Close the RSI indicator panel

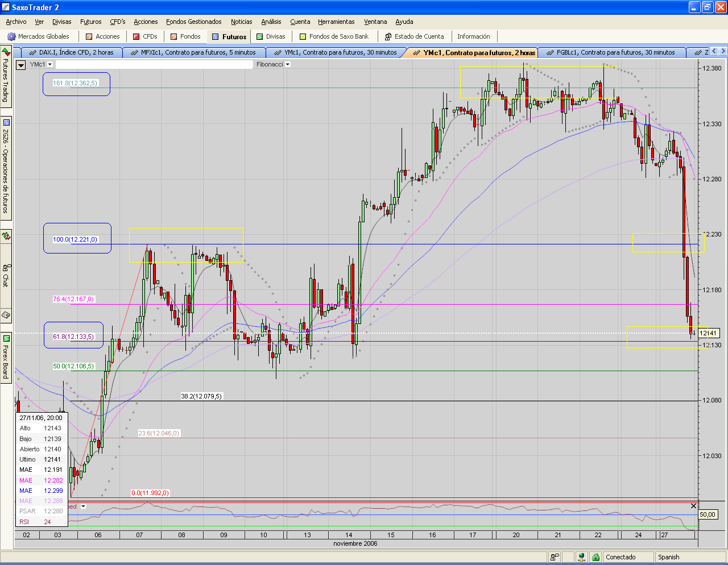[x=693, y=506]
